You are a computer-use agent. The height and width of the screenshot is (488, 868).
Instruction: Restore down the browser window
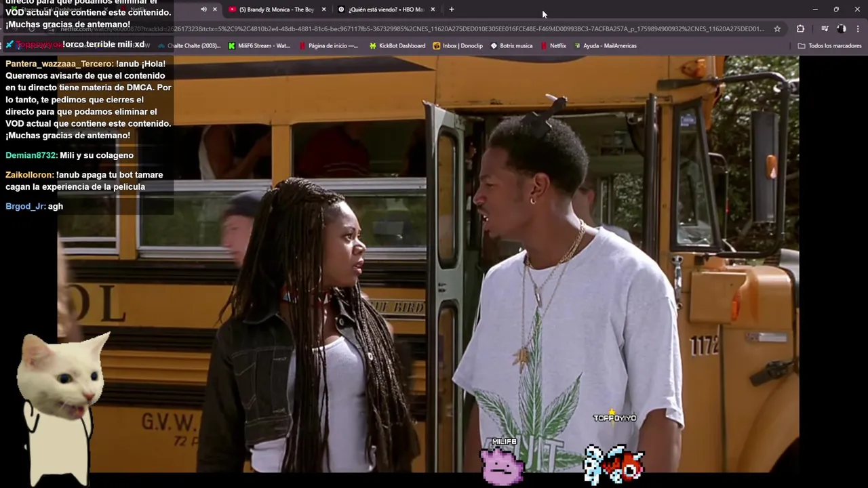[836, 9]
